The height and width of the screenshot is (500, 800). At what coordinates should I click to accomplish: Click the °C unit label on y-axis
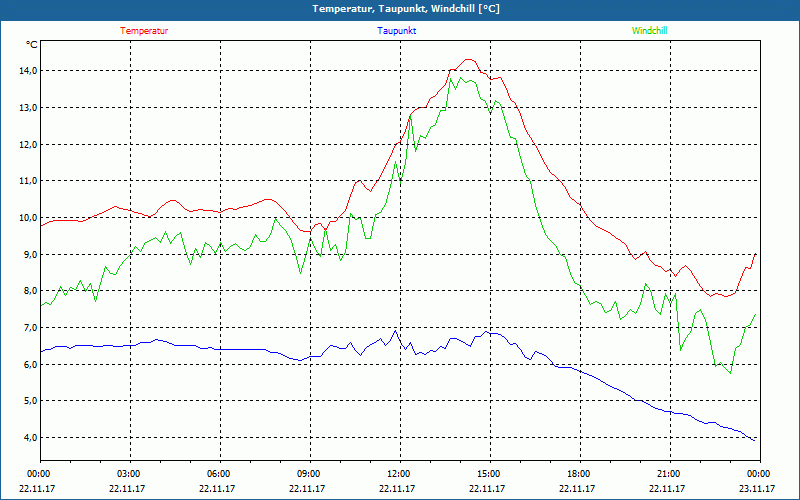[x=32, y=45]
